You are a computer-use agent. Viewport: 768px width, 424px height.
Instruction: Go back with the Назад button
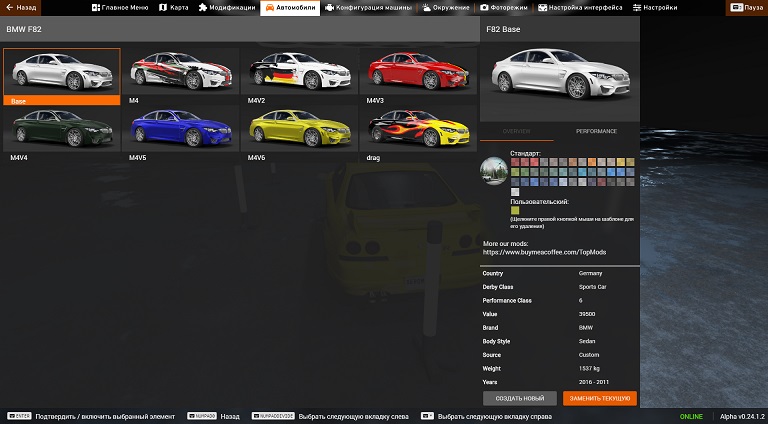coord(20,7)
